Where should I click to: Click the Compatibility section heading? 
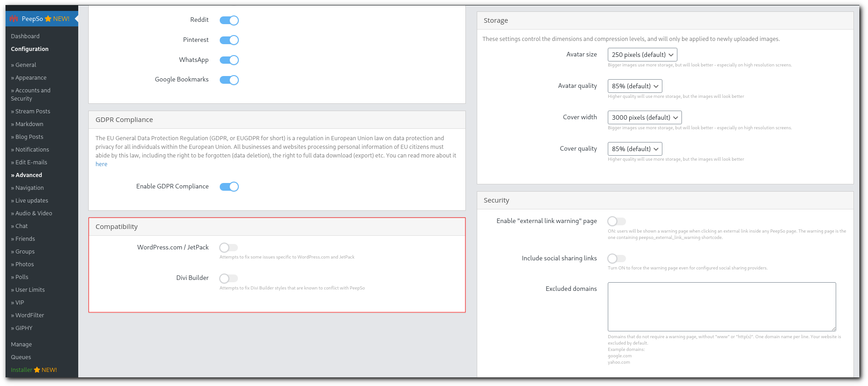[x=116, y=227]
